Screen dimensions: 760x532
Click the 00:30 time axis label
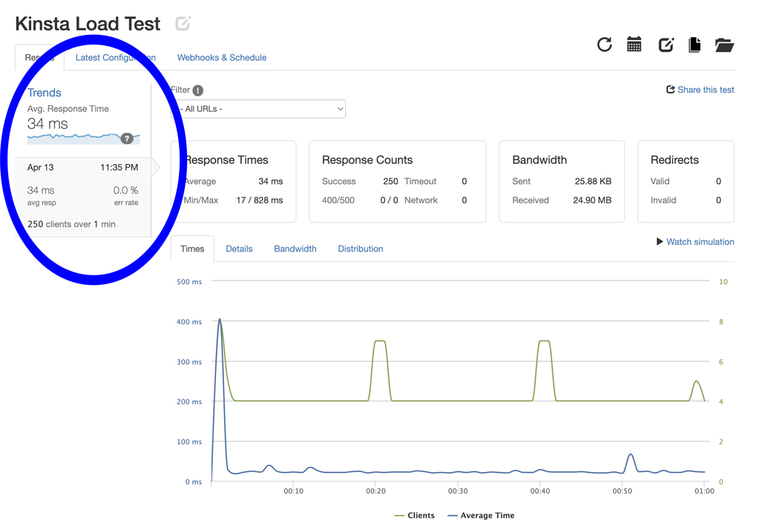(457, 491)
